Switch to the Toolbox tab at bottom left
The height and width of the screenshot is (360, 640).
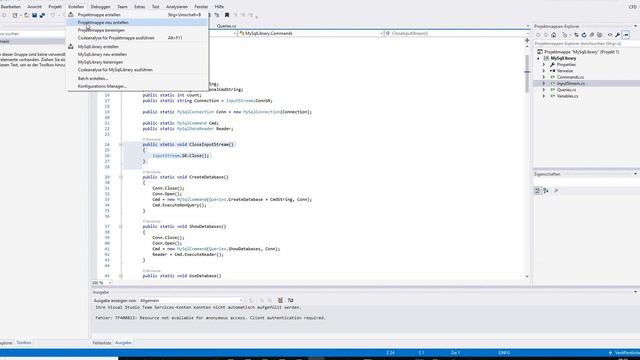tap(24, 343)
